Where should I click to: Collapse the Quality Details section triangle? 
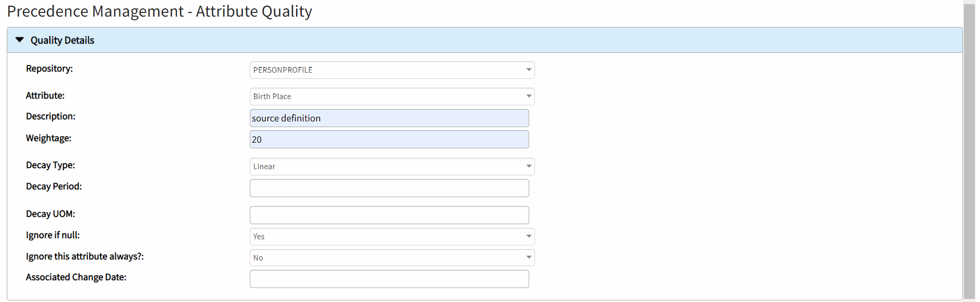(20, 40)
